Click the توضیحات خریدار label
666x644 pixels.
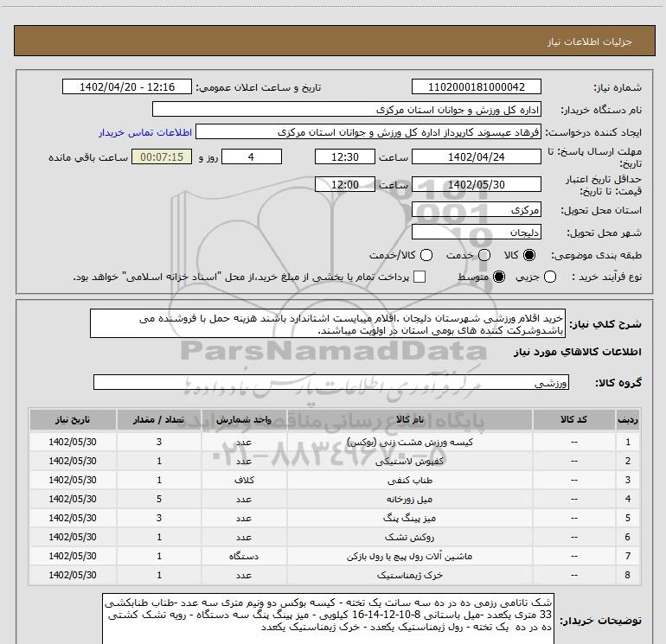coord(600,621)
